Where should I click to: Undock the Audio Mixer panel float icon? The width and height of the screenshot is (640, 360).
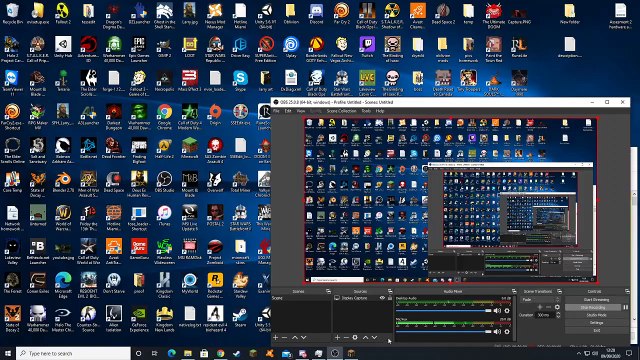514,291
